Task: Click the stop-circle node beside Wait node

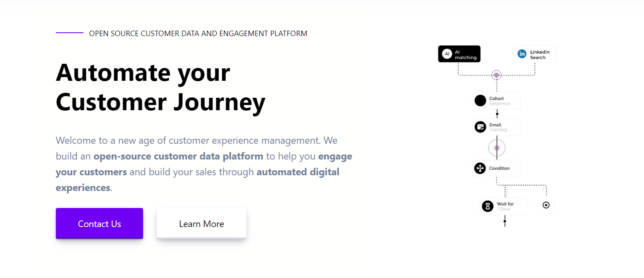Action: point(546,205)
